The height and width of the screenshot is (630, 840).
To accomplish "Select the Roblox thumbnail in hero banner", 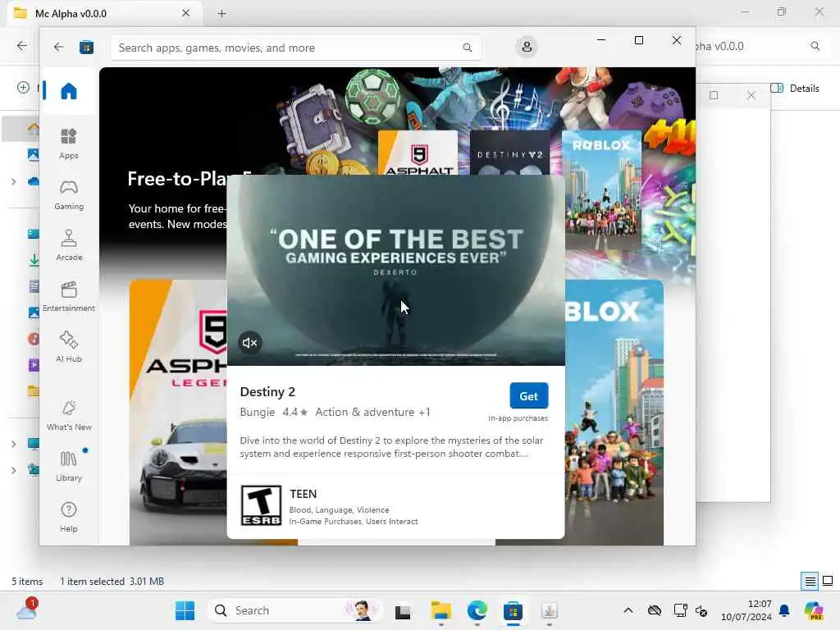I will pos(601,190).
